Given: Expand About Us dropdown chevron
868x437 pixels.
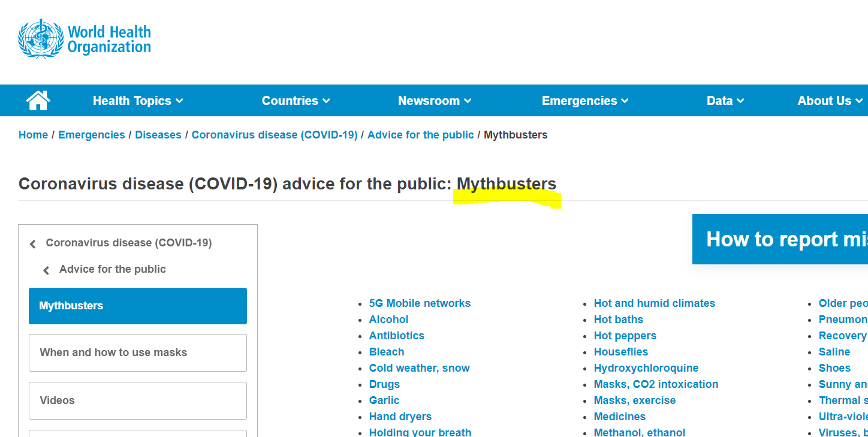Looking at the screenshot, I should coord(859,101).
